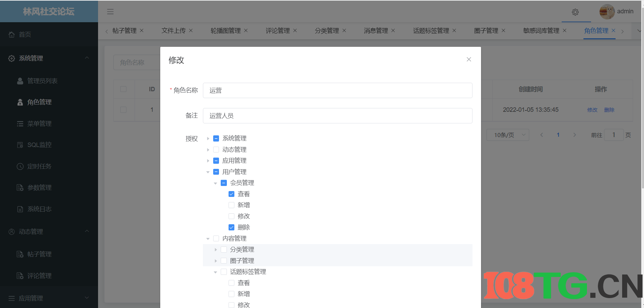
Task: Enable the 新增 permission under 会员管理
Action: [232, 205]
